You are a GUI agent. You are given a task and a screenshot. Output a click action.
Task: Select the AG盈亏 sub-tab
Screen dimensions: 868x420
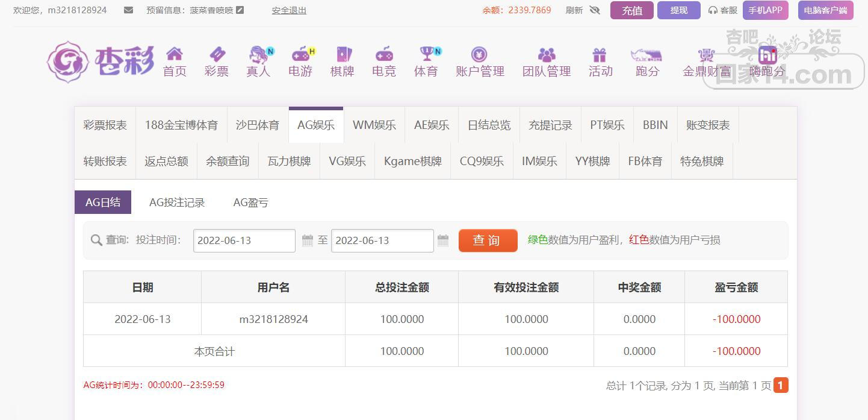pyautogui.click(x=250, y=202)
